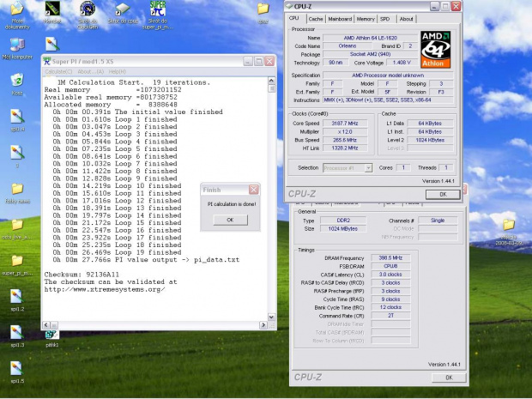Click the Multiplier value x 12.0
The height and width of the screenshot is (399, 532).
tap(345, 131)
